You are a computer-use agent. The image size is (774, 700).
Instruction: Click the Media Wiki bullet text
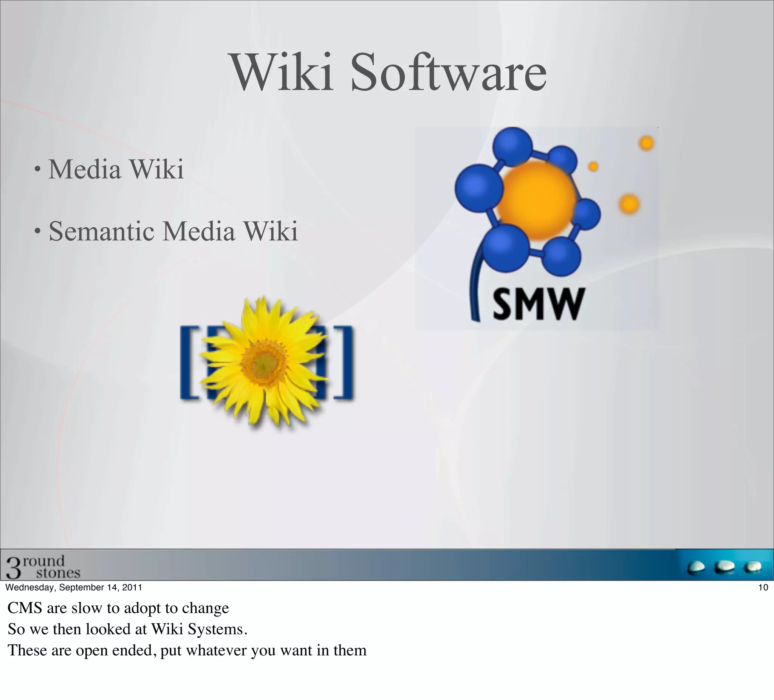click(116, 169)
